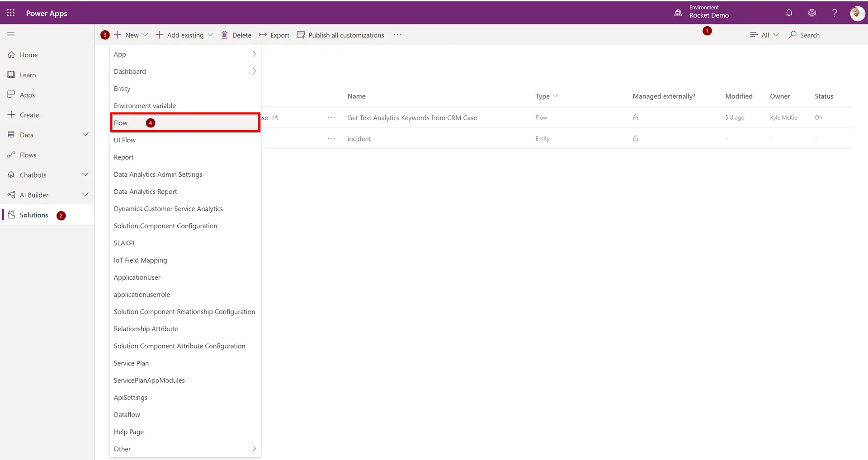Select Data Analytics Report menu item

point(185,192)
